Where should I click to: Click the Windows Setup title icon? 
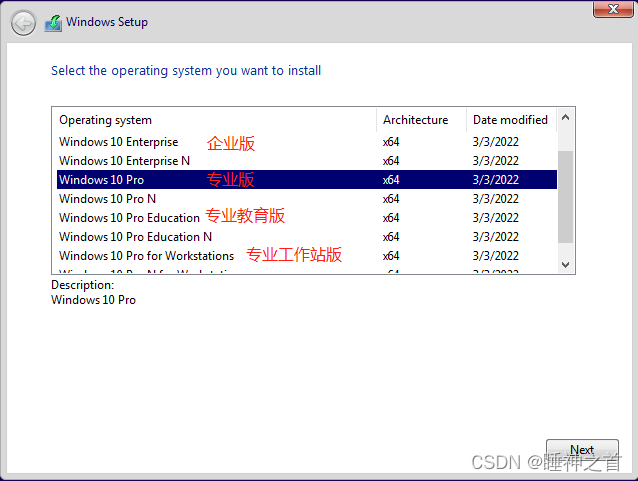pyautogui.click(x=53, y=23)
